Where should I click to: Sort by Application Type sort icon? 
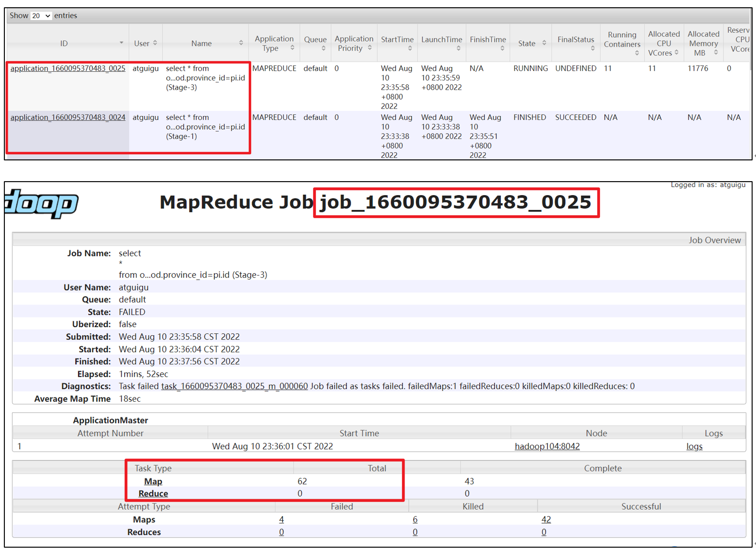click(x=292, y=48)
